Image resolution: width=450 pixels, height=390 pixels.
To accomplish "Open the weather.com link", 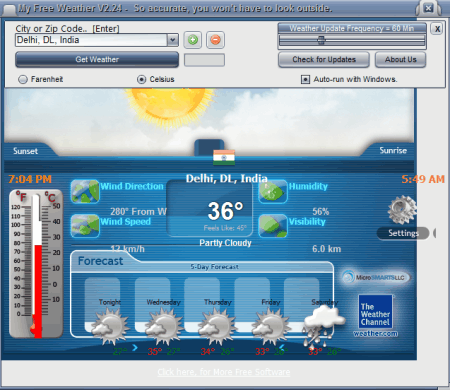I will (x=375, y=333).
